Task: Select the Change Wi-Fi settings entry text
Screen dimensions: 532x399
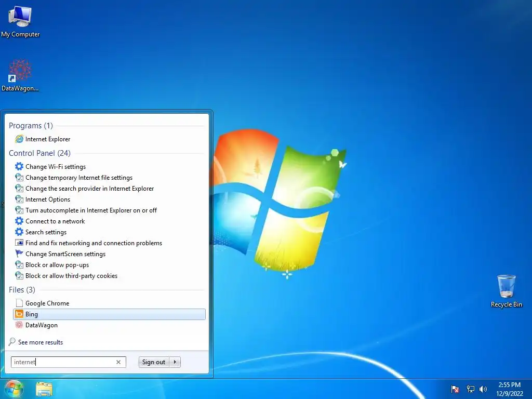Action: pyautogui.click(x=56, y=167)
